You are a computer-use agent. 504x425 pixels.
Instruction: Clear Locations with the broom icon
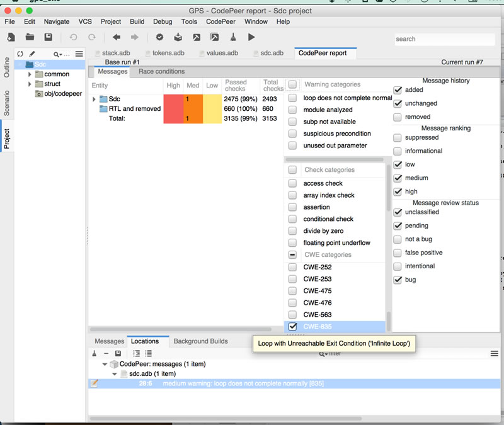94,353
